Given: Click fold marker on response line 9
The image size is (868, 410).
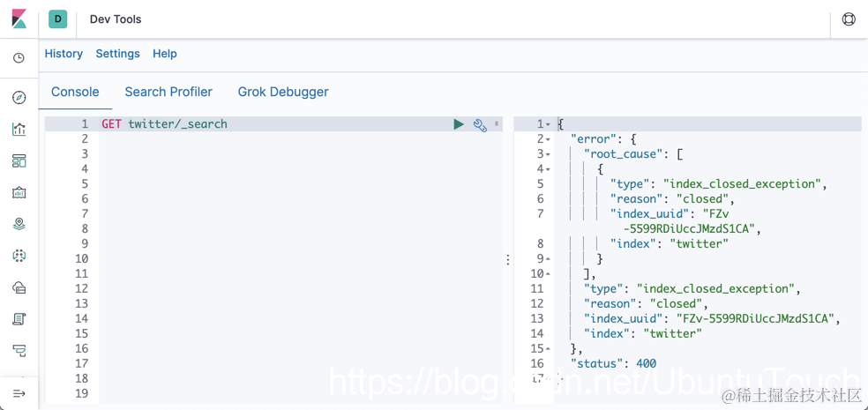Looking at the screenshot, I should tap(548, 258).
